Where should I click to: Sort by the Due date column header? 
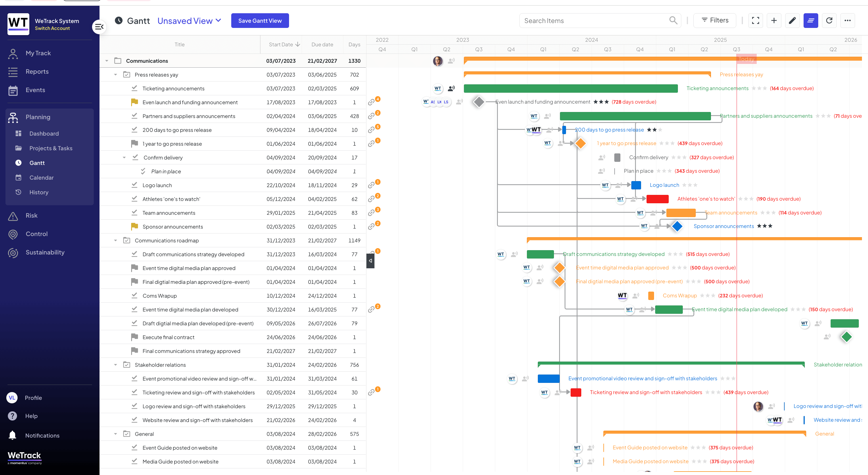pos(322,45)
